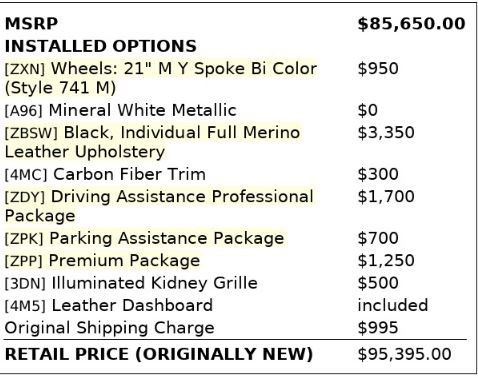Image resolution: width=478 pixels, height=378 pixels.
Task: Open the ZPK Parking Assistance Package option
Action: pyautogui.click(x=144, y=238)
